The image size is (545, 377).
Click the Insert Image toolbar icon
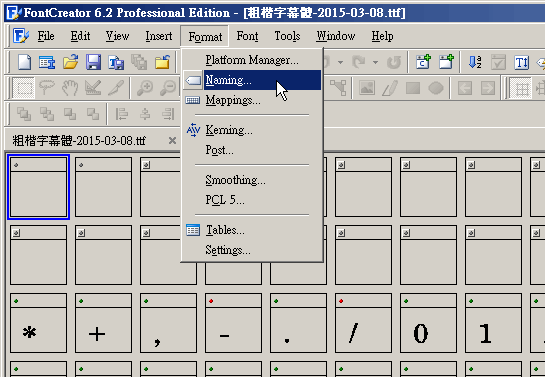pos(367,88)
